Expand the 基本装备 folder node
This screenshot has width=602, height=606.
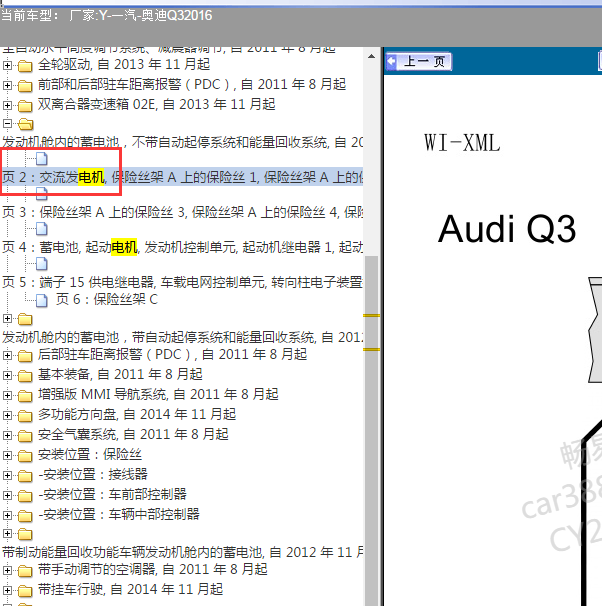click(7, 375)
